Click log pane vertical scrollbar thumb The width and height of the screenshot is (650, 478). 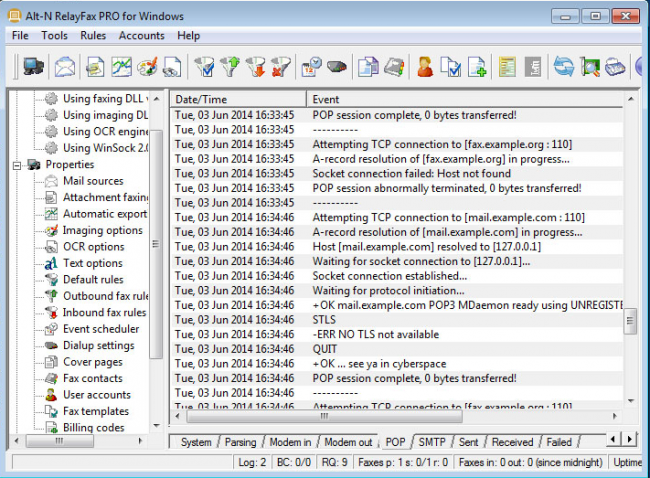pyautogui.click(x=630, y=320)
